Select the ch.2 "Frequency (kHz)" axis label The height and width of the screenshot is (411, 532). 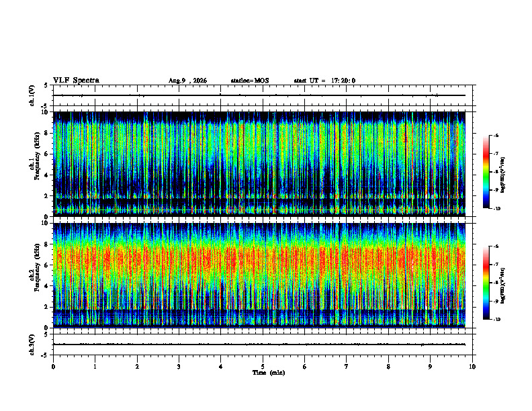(x=37, y=267)
